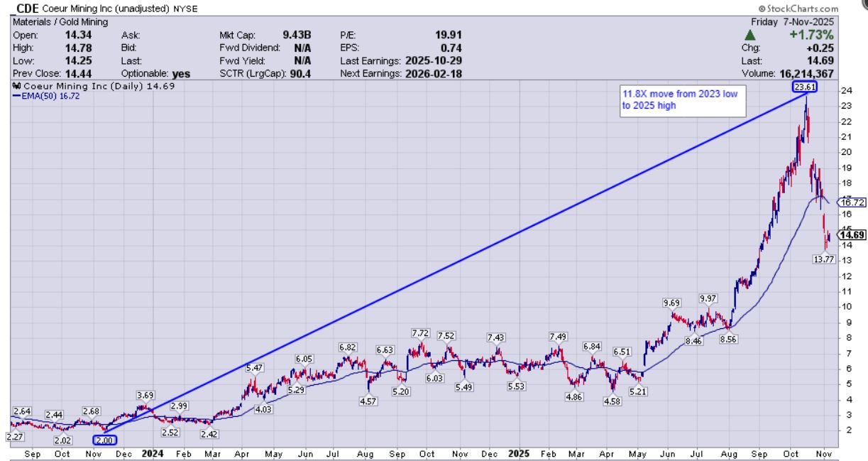Click the 2024 year label on time axis

tap(153, 452)
